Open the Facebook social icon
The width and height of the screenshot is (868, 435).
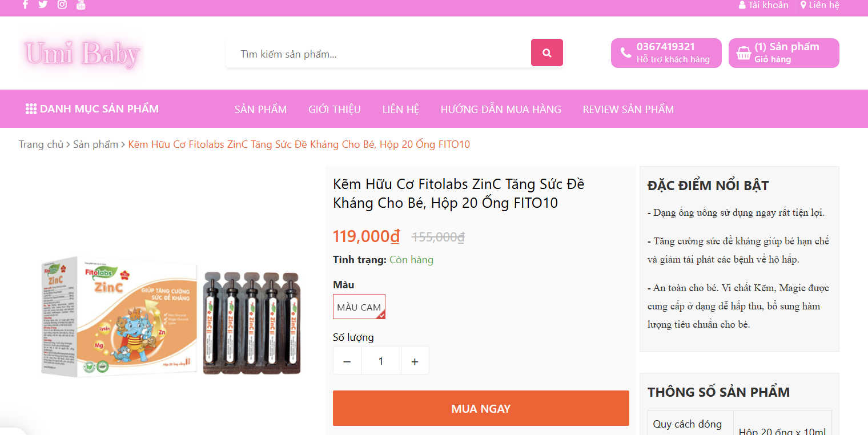coord(25,5)
